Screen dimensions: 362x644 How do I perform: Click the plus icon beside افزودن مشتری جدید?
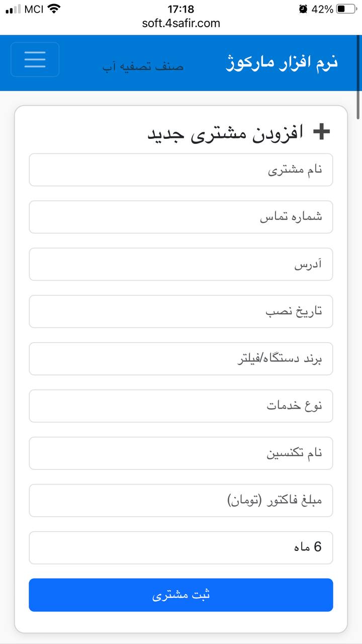tap(321, 132)
